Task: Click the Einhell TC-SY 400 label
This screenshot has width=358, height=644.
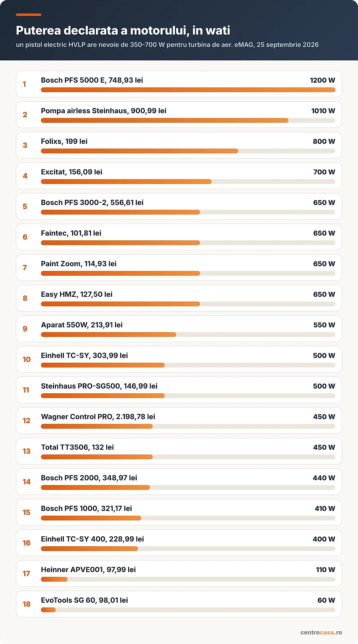Action: click(92, 539)
